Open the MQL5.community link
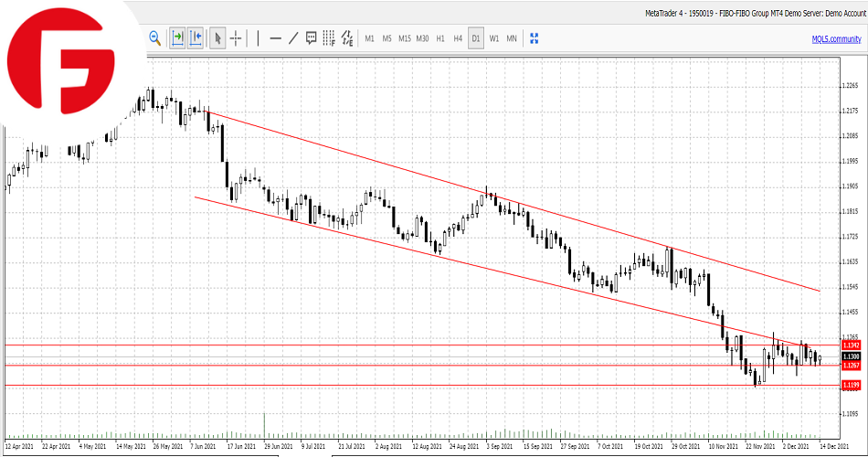The height and width of the screenshot is (457, 868). (x=835, y=38)
